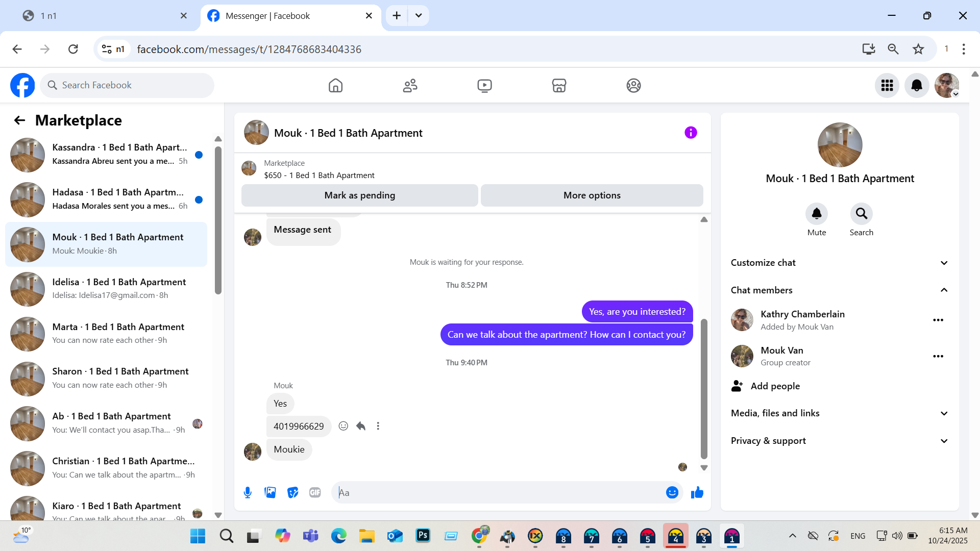Reply to the 4019966629 message
The image size is (980, 551).
point(361,426)
